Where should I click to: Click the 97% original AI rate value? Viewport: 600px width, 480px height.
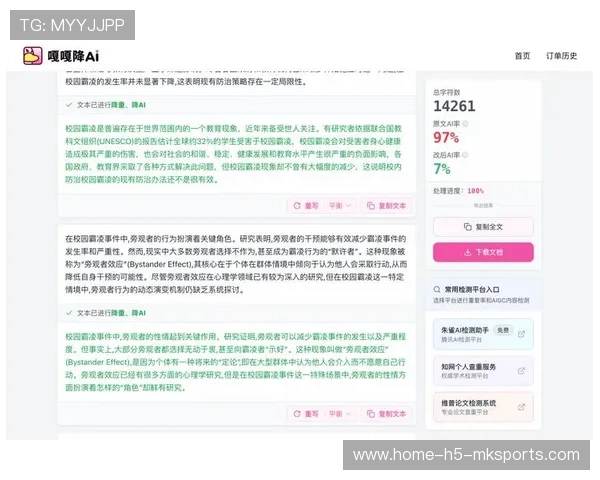tap(446, 137)
